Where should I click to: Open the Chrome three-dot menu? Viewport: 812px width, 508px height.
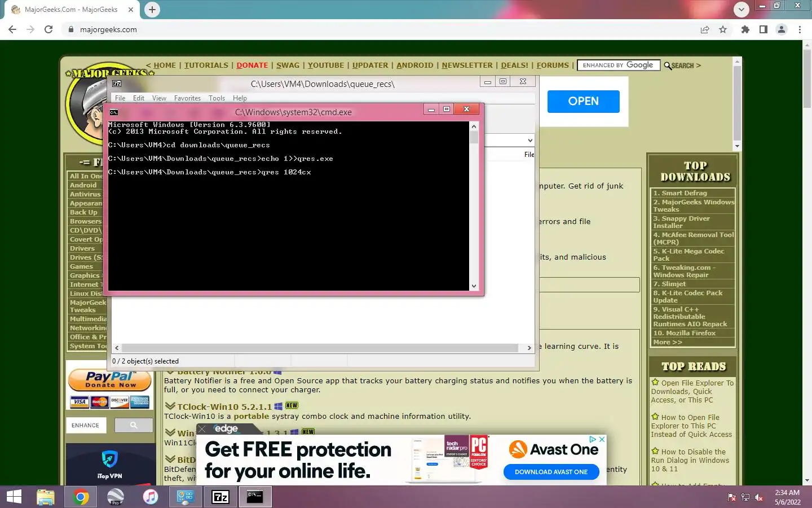click(x=800, y=29)
